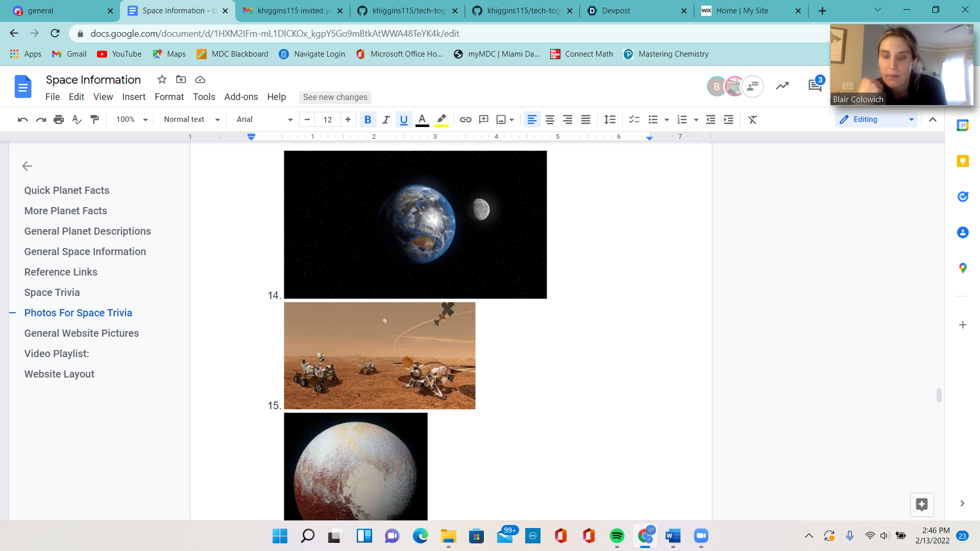Open Google Keep in side panel

pyautogui.click(x=963, y=161)
